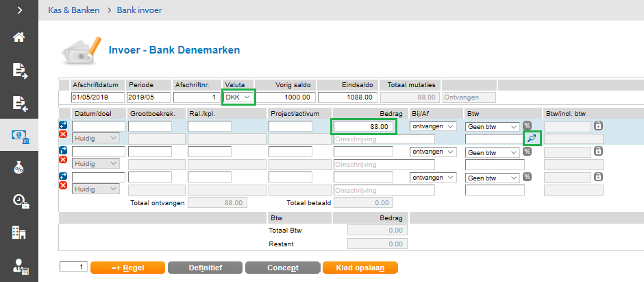Screen dimensions: 644x282
Task: Open the Home icon in the sidebar
Action: pos(19,36)
